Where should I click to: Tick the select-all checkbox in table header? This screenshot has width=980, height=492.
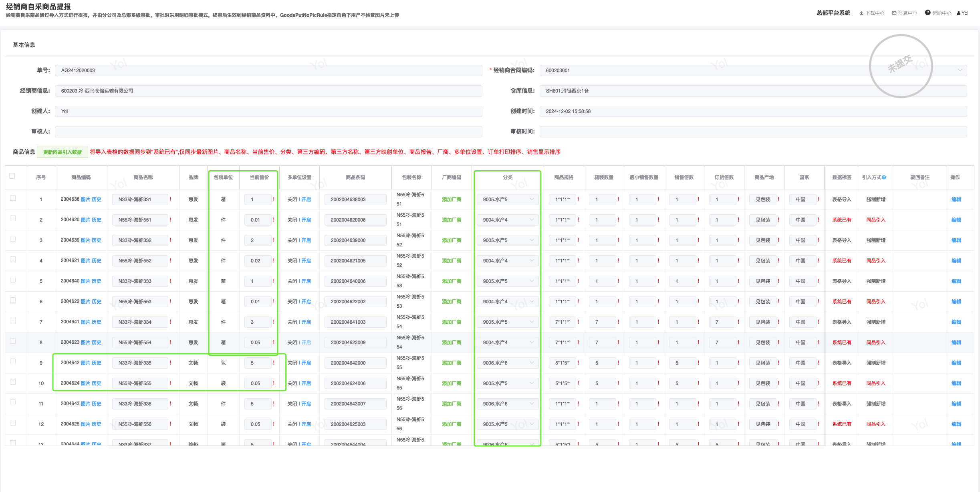(x=12, y=176)
